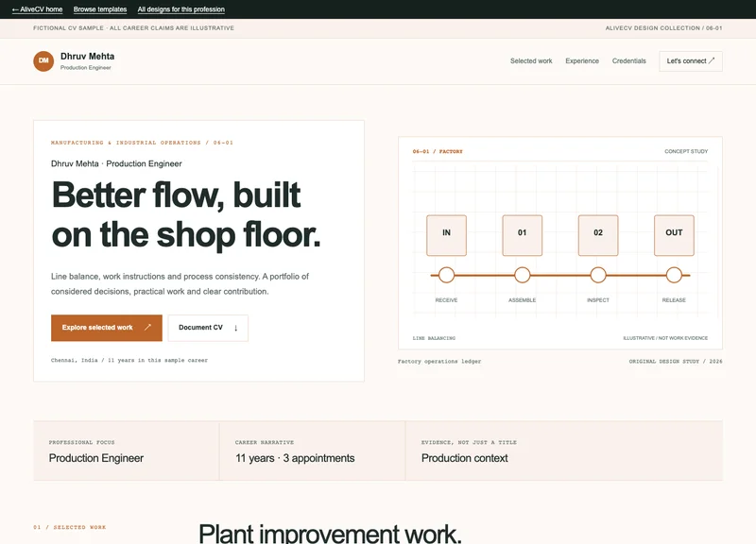The width and height of the screenshot is (756, 544).
Task: Click Explore selected work button
Action: (107, 328)
